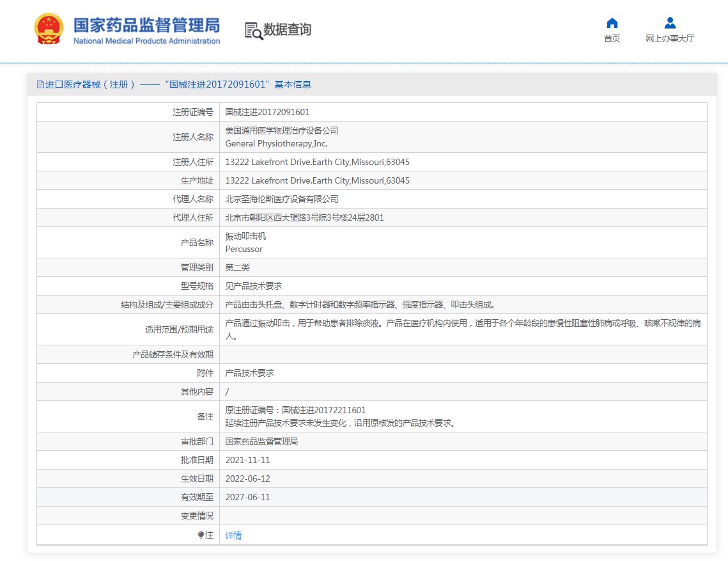Click the 网上办事大厅 label text
Image resolution: width=728 pixels, height=561 pixels.
669,38
